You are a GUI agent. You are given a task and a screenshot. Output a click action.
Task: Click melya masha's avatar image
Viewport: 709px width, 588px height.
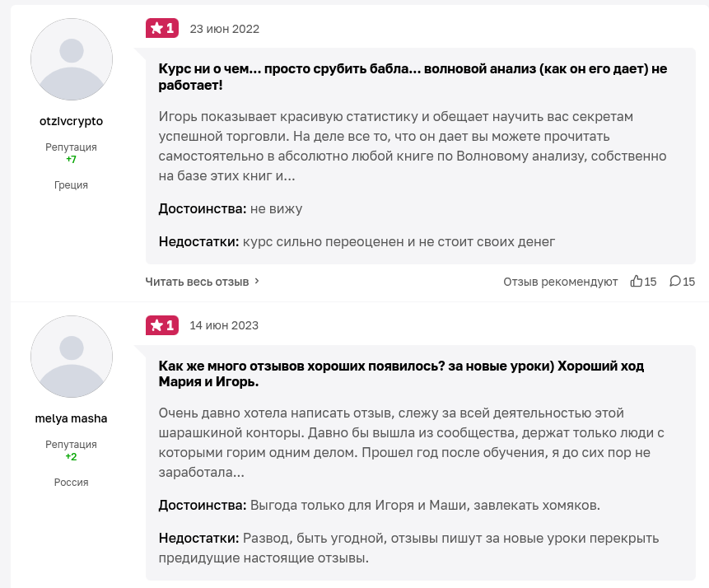coord(71,357)
